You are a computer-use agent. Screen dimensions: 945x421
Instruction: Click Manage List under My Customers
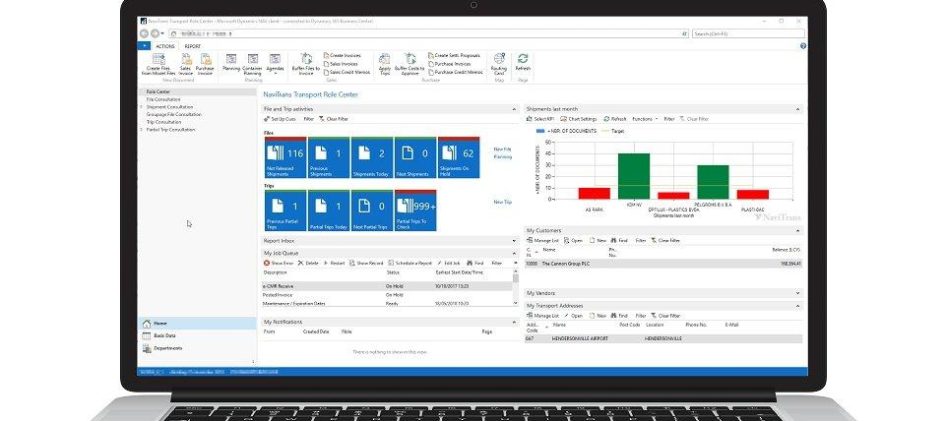tap(542, 240)
